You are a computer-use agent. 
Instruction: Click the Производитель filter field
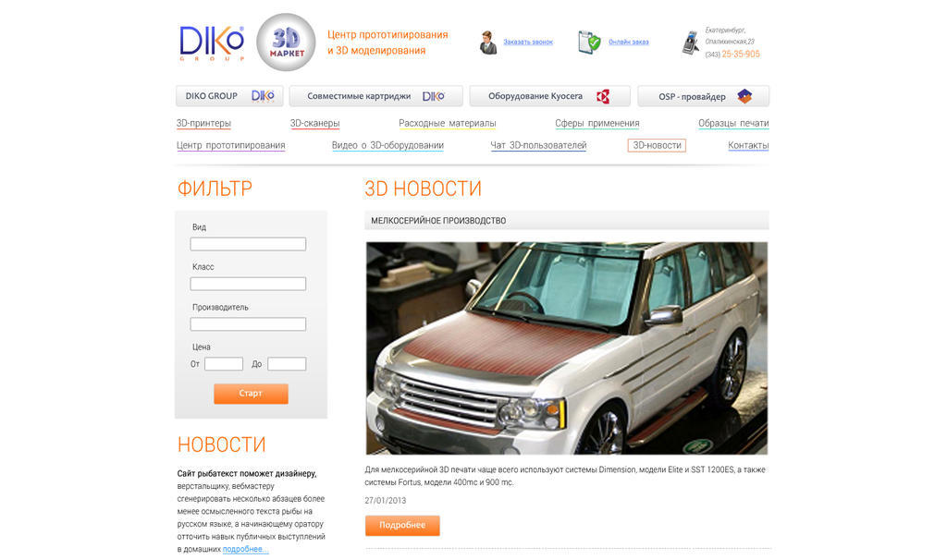point(248,324)
